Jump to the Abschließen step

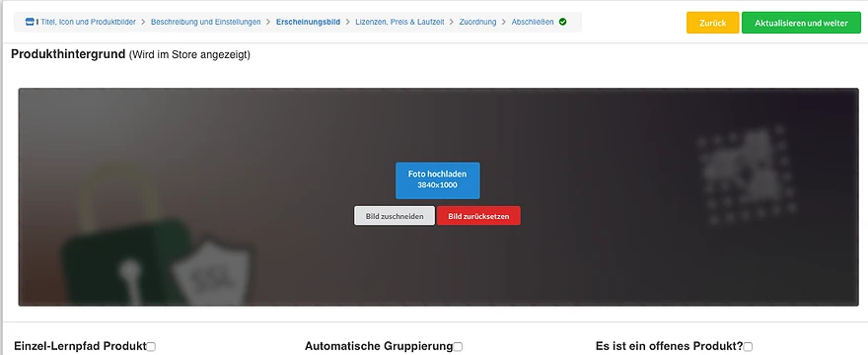tap(533, 22)
